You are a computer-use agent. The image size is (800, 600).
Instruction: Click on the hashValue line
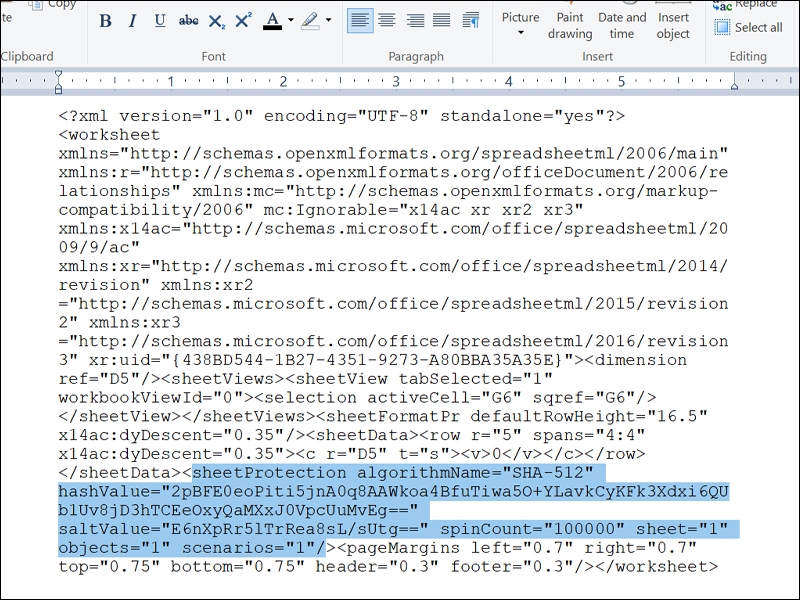click(x=394, y=492)
